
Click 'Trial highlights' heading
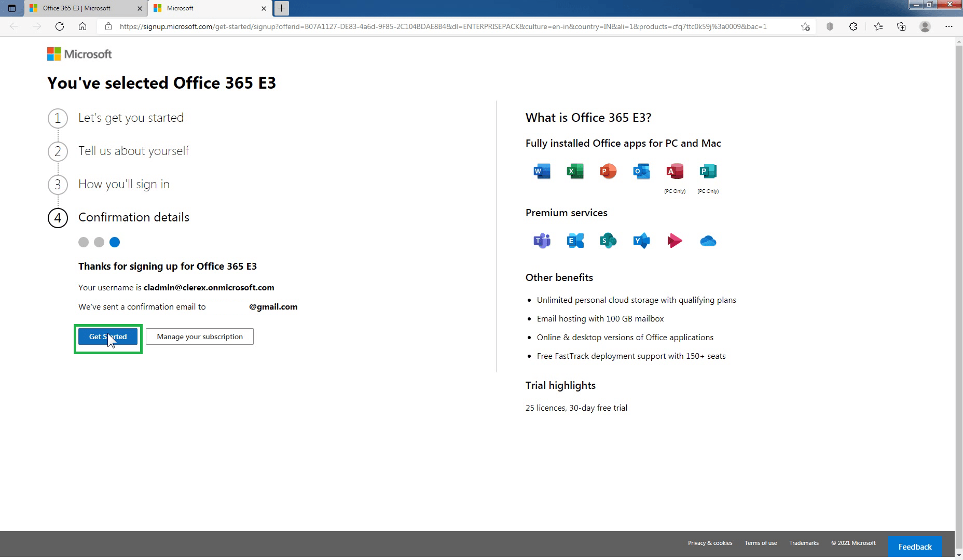[560, 385]
